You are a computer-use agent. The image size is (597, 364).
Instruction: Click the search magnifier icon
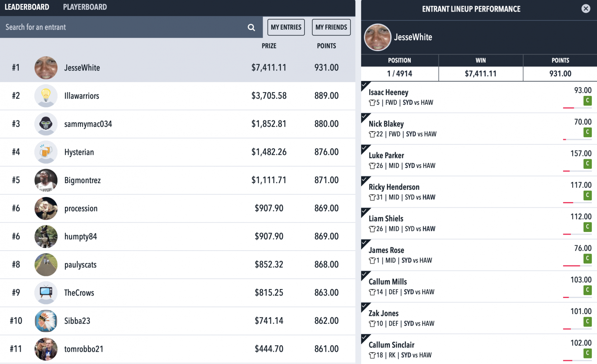(x=251, y=27)
